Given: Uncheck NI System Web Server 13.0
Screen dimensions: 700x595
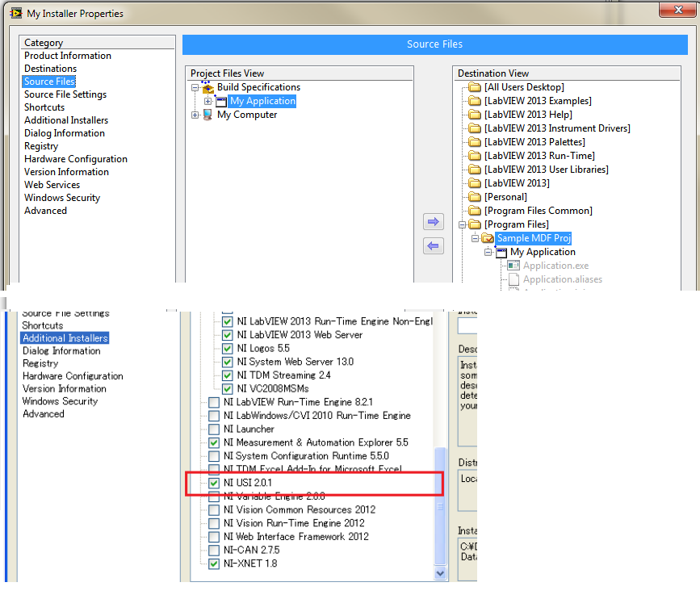Looking at the screenshot, I should [x=227, y=362].
